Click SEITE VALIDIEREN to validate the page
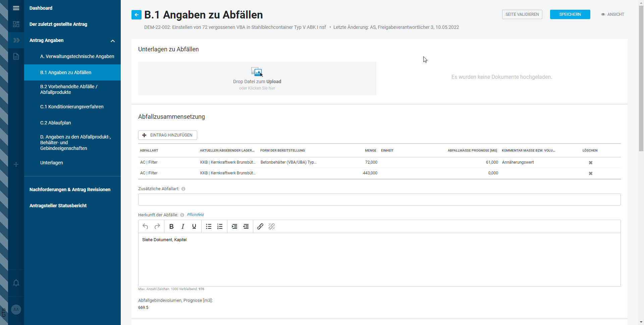The image size is (644, 325). coord(522,14)
